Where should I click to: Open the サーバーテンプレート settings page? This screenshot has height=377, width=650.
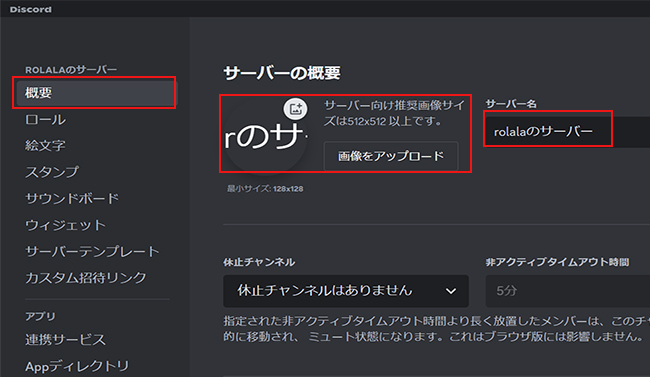[92, 251]
